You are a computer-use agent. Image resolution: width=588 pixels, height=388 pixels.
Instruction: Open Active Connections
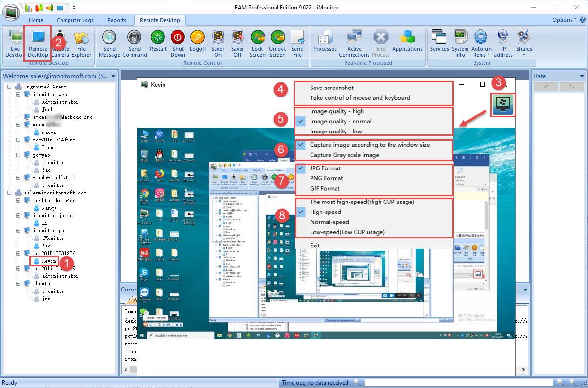click(354, 43)
